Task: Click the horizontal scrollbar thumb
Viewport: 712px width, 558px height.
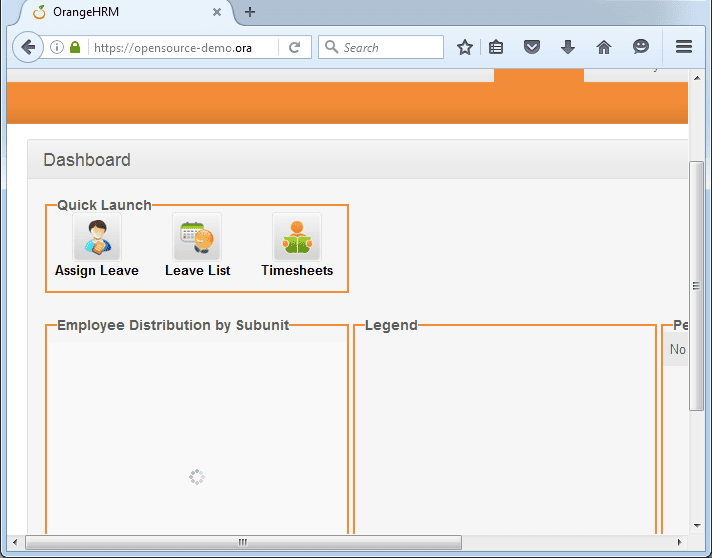Action: pyautogui.click(x=243, y=542)
